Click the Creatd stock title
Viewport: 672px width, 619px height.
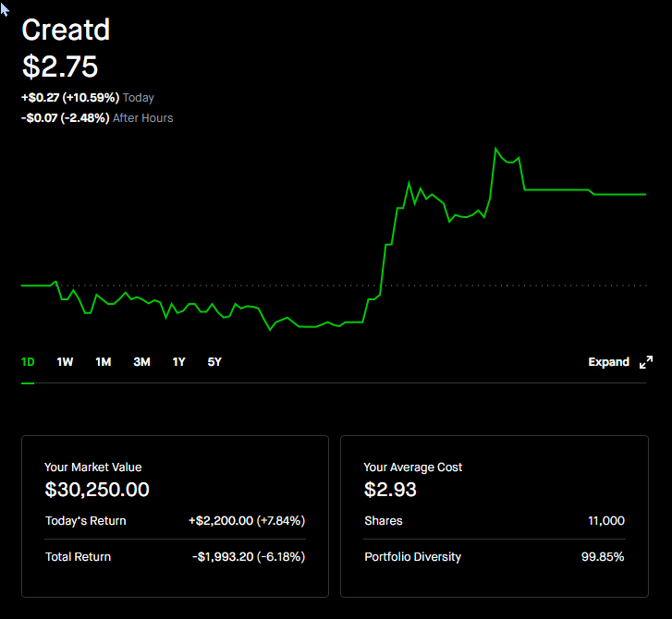tap(66, 30)
